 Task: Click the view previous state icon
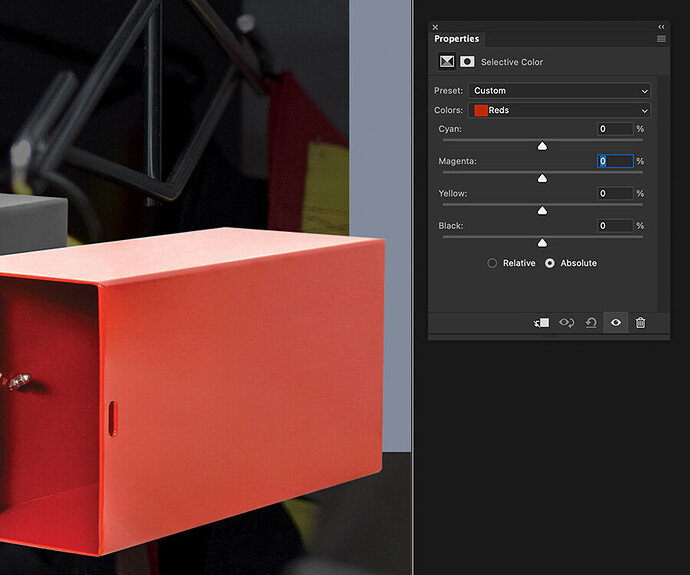[x=567, y=323]
